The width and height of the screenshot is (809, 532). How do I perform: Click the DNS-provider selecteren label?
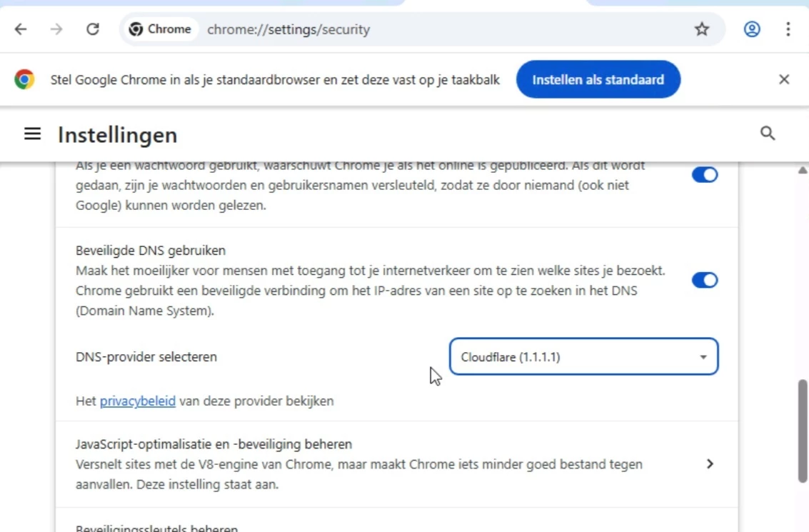[x=146, y=356]
